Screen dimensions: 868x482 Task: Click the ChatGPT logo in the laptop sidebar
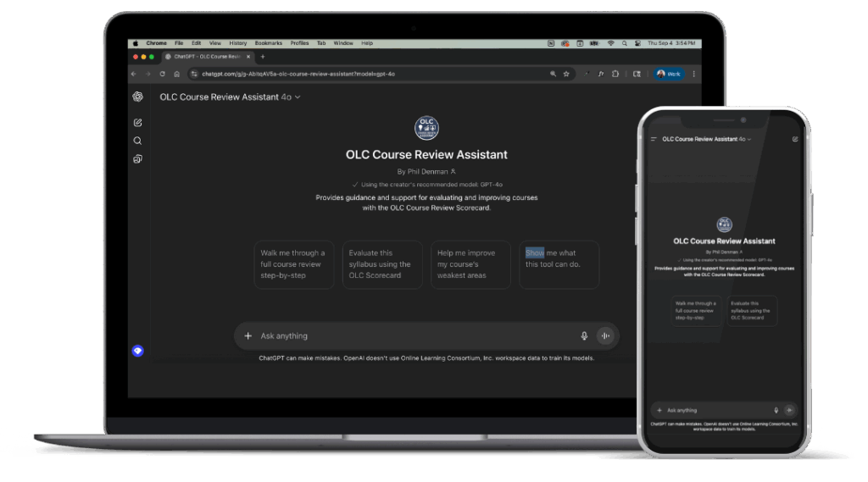[x=138, y=97]
